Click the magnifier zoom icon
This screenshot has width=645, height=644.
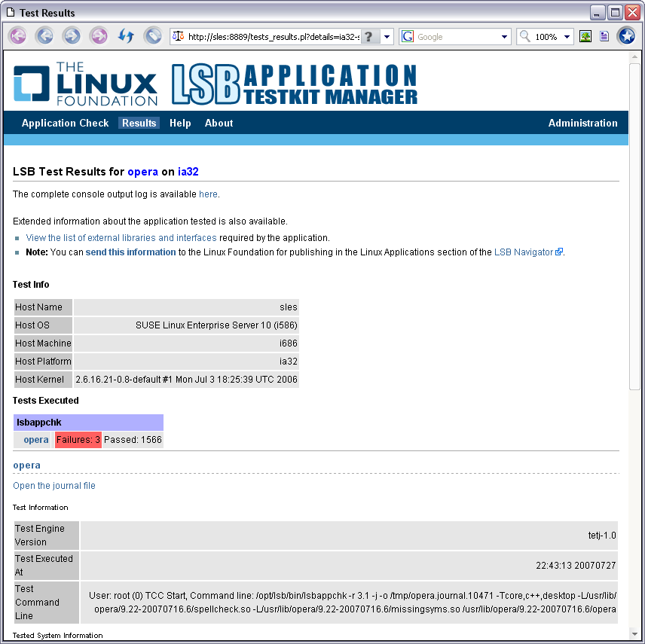525,37
